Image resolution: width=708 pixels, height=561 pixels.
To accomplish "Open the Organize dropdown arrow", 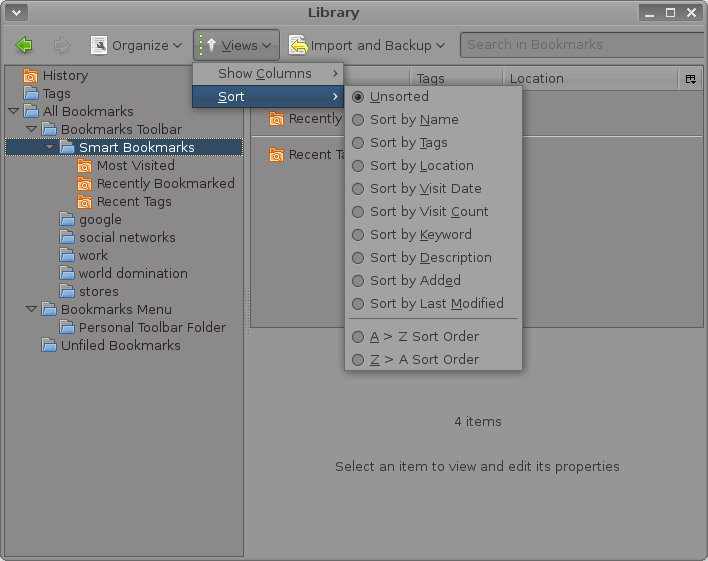I will 177,46.
